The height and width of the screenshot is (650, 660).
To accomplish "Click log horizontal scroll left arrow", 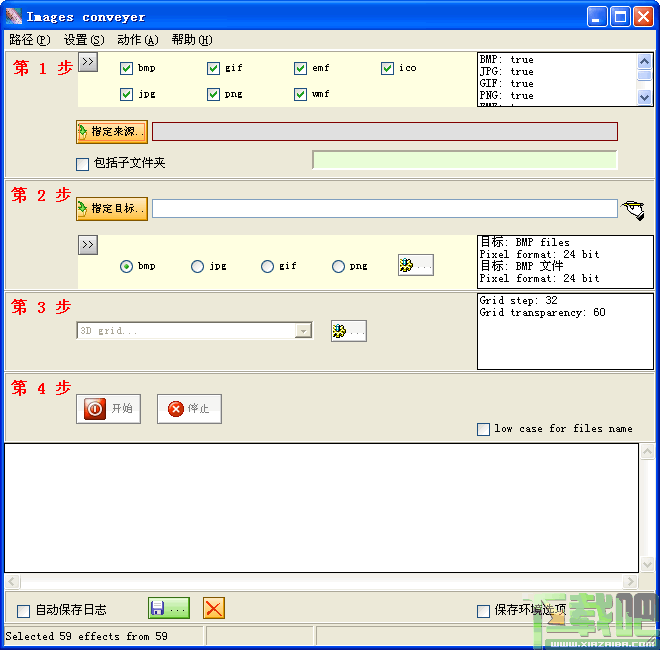I will coord(12,582).
